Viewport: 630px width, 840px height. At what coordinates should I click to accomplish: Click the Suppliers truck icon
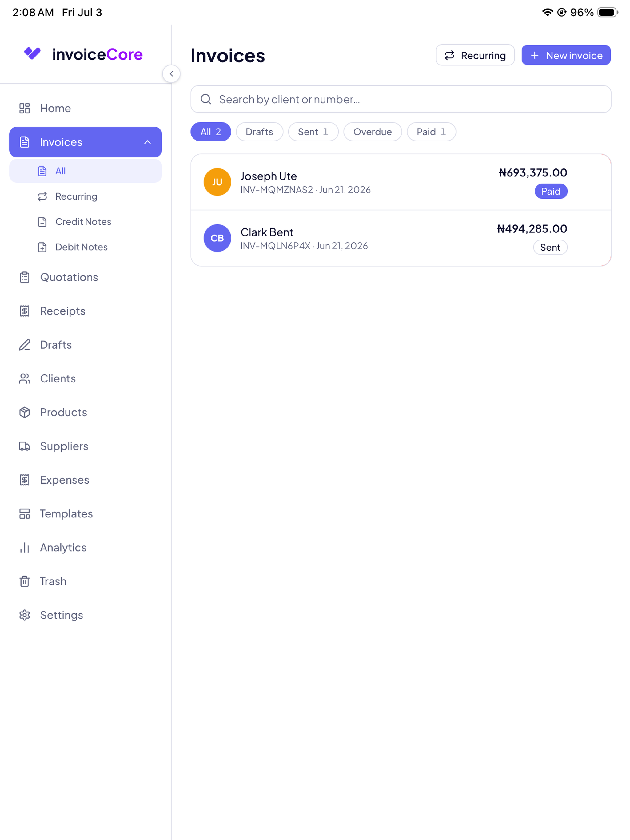25,446
